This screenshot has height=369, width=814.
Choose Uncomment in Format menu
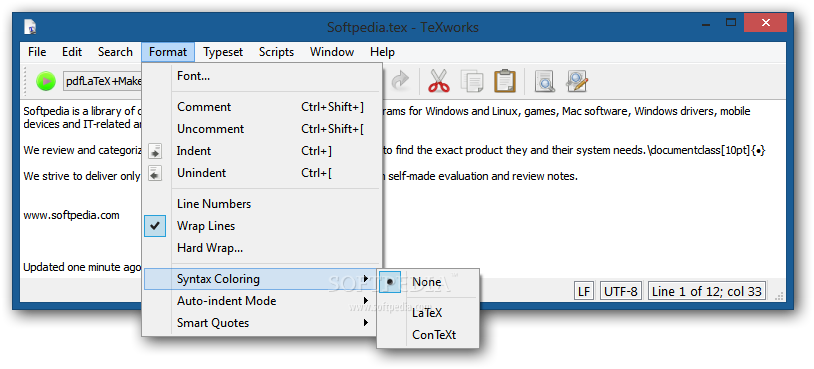click(x=262, y=129)
